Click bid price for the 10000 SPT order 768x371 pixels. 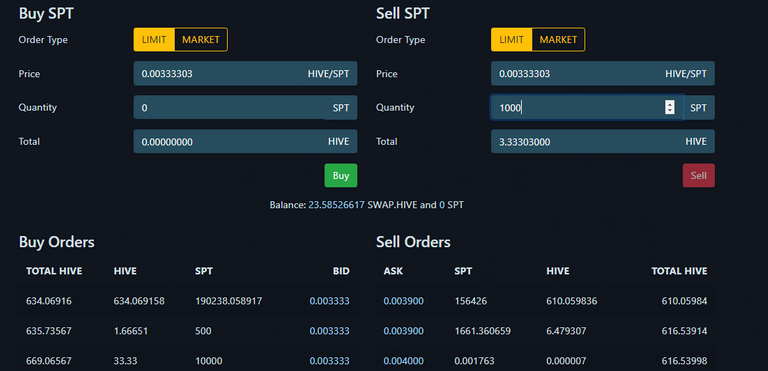point(330,361)
